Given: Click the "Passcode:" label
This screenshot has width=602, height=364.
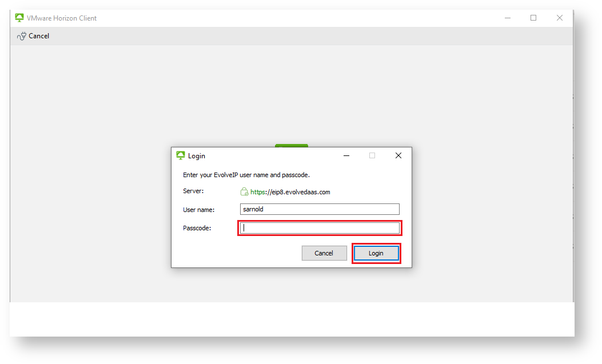Looking at the screenshot, I should 197,228.
